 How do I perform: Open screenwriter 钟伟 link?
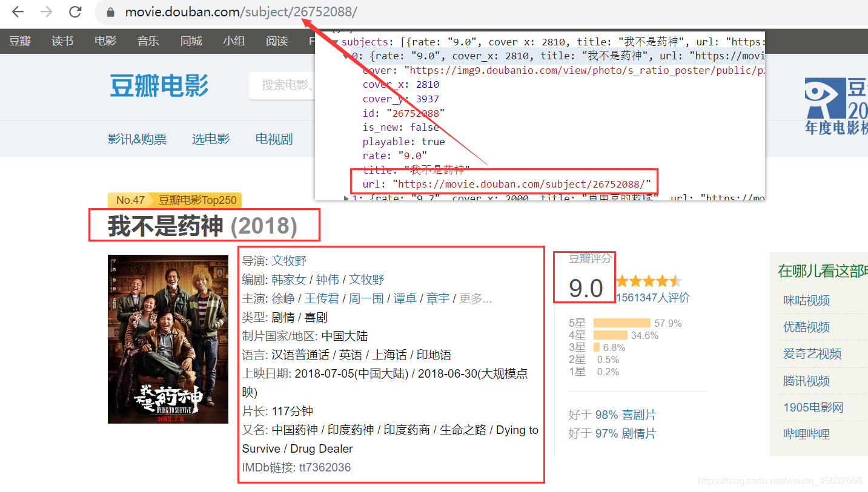328,280
